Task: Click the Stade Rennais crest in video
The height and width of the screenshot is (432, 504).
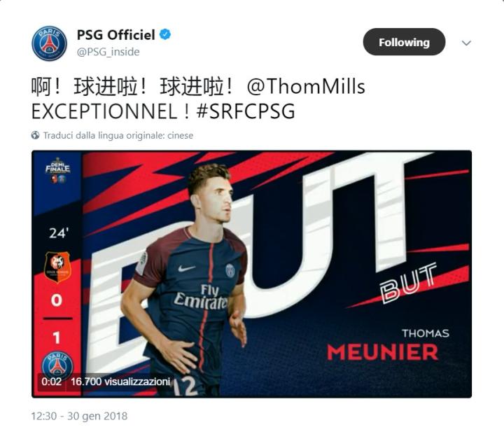Action: click(57, 267)
